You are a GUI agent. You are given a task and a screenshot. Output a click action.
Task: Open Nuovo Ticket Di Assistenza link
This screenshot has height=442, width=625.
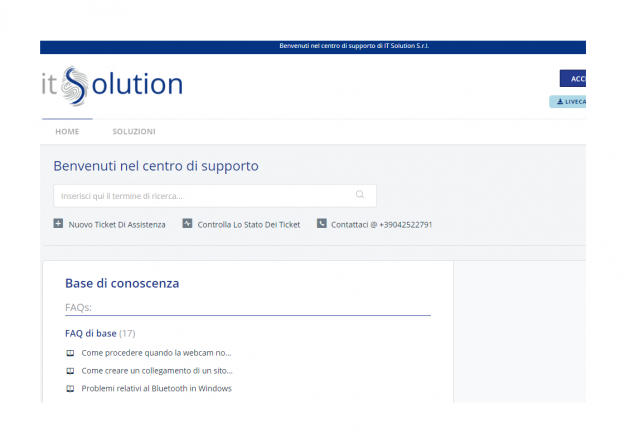pos(117,225)
